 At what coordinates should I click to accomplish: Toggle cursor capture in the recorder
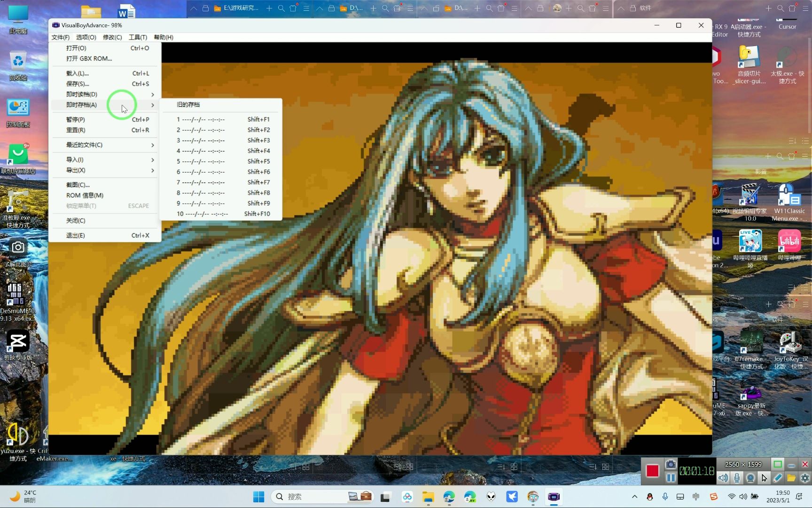(x=764, y=478)
